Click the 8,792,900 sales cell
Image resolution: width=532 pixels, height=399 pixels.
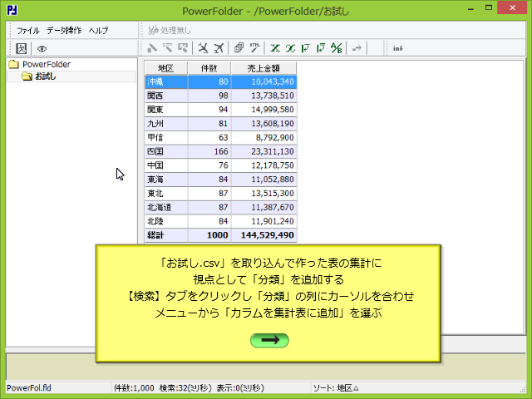pos(264,137)
